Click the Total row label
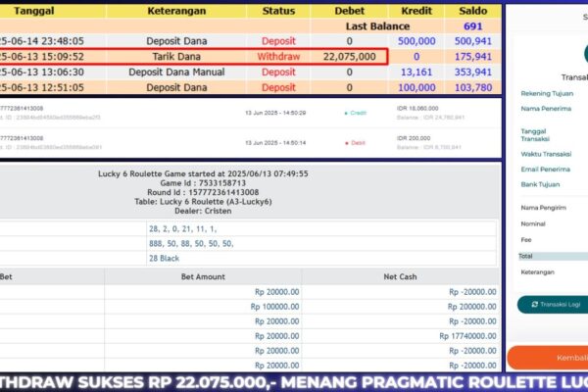The width and height of the screenshot is (588, 392). [x=525, y=256]
